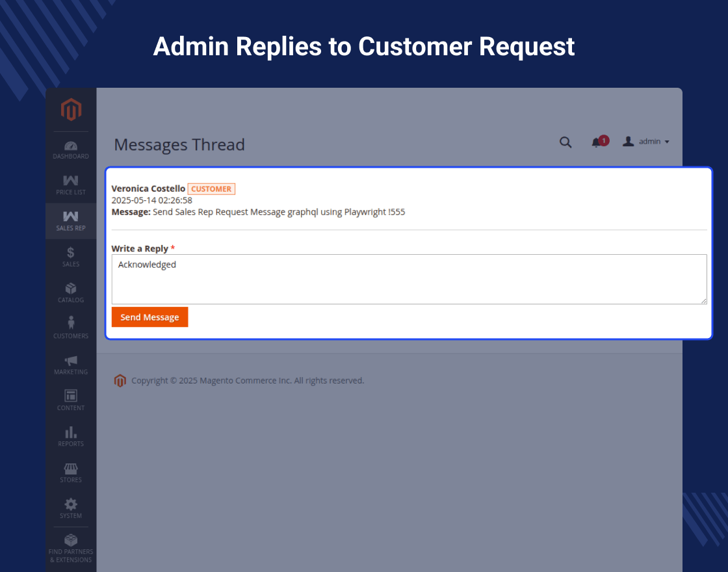Open the Reports bar chart icon
728x572 pixels.
click(71, 432)
